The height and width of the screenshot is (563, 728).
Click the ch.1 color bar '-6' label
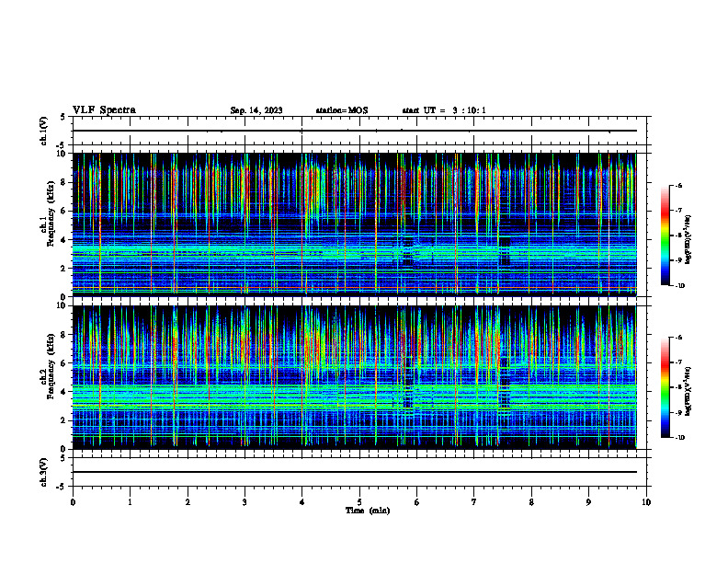point(678,185)
